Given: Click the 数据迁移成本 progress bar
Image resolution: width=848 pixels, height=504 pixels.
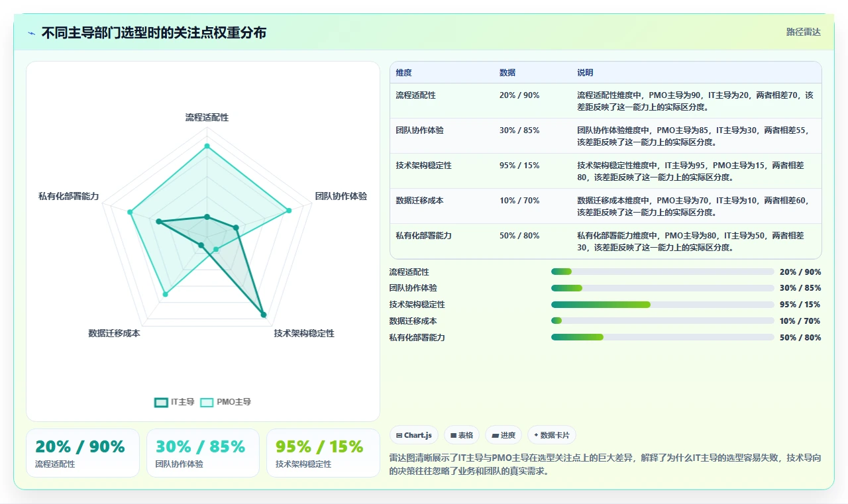Looking at the screenshot, I should coord(662,321).
